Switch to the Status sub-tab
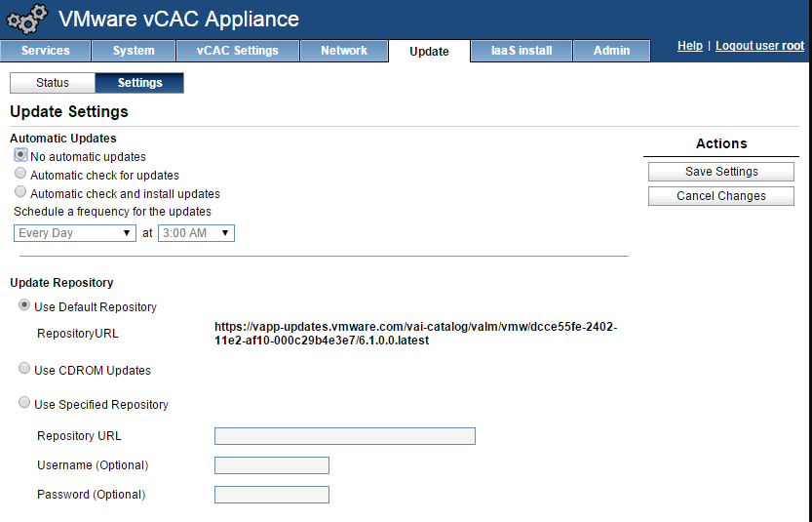 pyautogui.click(x=53, y=83)
